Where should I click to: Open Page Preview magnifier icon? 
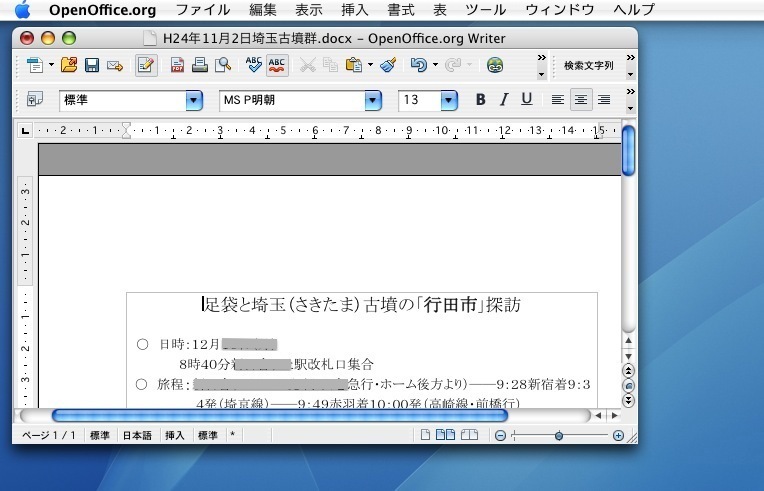coord(223,65)
